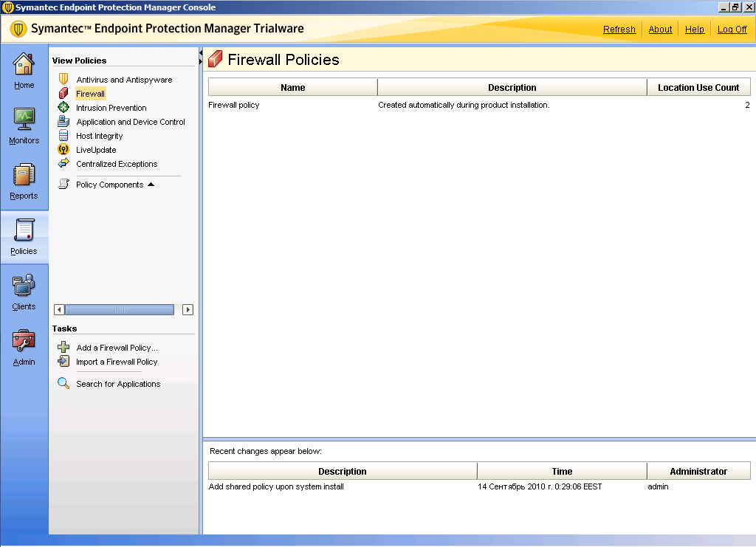Click the Policy Components scroll icon
756x547 pixels.
[x=63, y=184]
